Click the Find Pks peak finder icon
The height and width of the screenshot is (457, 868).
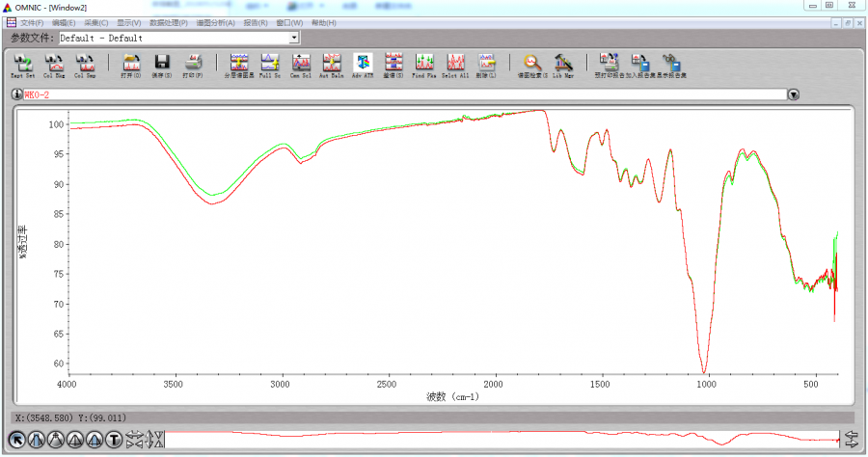(x=424, y=64)
